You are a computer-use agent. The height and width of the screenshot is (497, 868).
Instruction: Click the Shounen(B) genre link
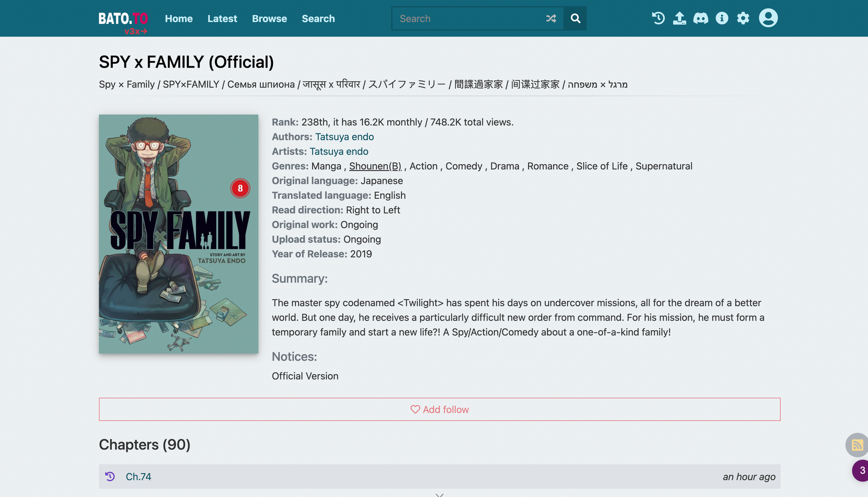tap(375, 166)
